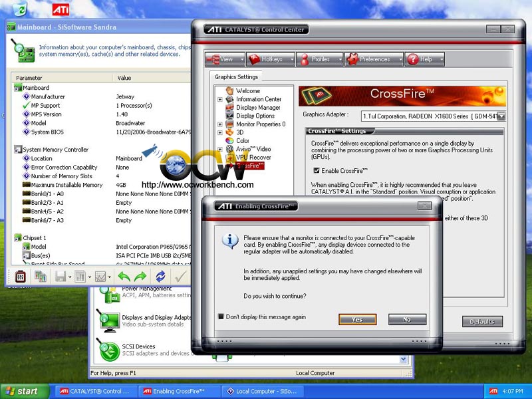Expand the Avivo Video tree node
The image size is (532, 399).
(x=220, y=149)
